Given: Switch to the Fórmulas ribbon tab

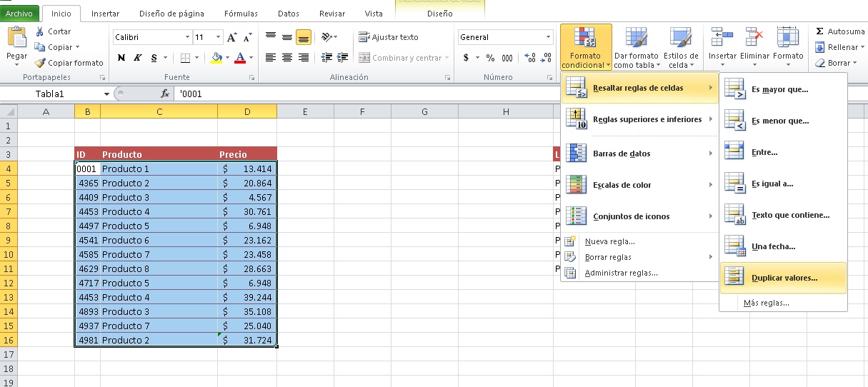Looking at the screenshot, I should (241, 14).
